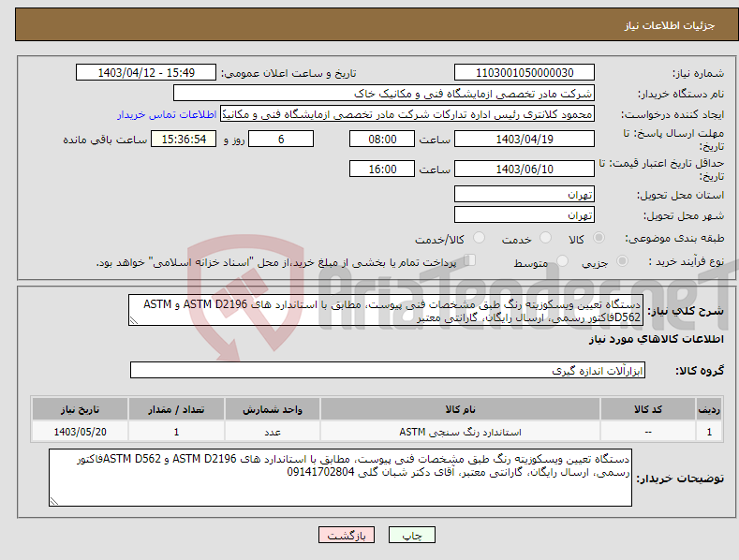The width and height of the screenshot is (739, 560).
Task: Click the unit cell عدد
Action: coord(273,432)
